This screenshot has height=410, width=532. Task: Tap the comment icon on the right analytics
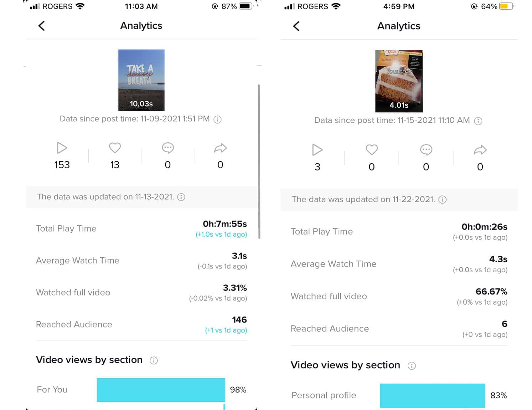[x=425, y=149]
